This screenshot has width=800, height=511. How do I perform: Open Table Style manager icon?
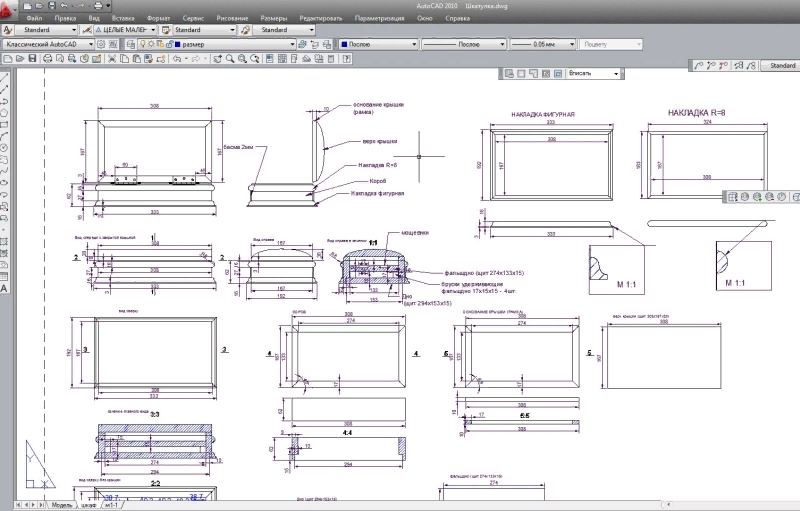point(166,30)
